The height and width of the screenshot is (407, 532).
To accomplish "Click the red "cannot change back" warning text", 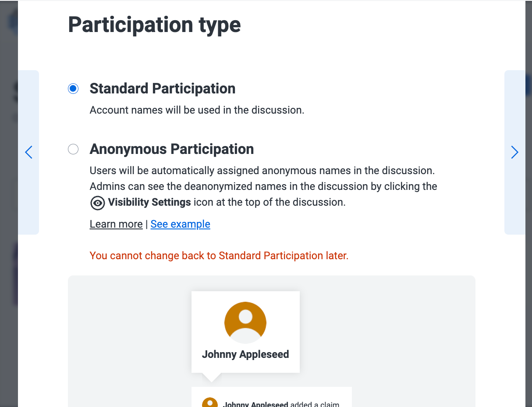I will click(219, 256).
